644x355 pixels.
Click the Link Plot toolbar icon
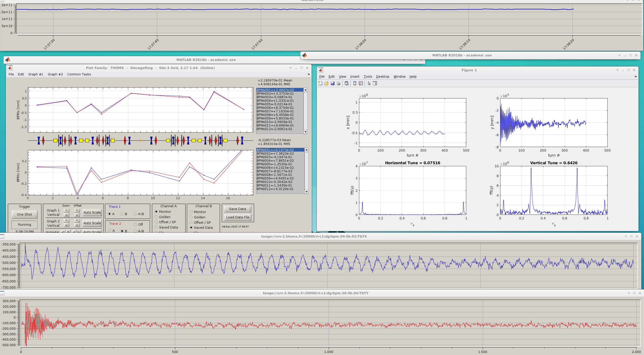click(347, 83)
